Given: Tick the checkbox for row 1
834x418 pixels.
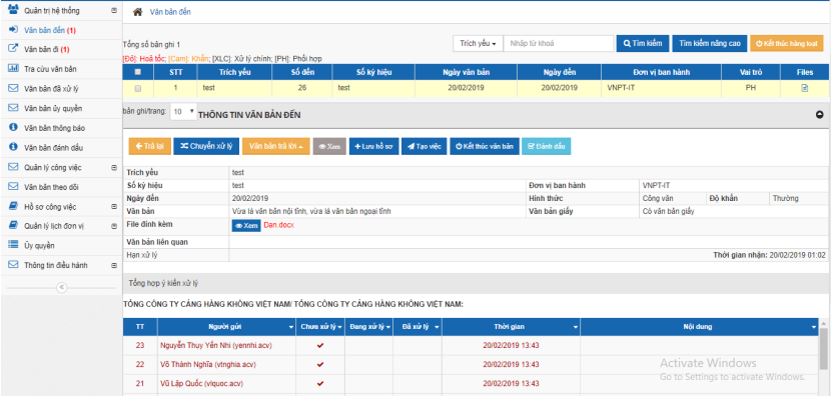Looking at the screenshot, I should [x=137, y=88].
